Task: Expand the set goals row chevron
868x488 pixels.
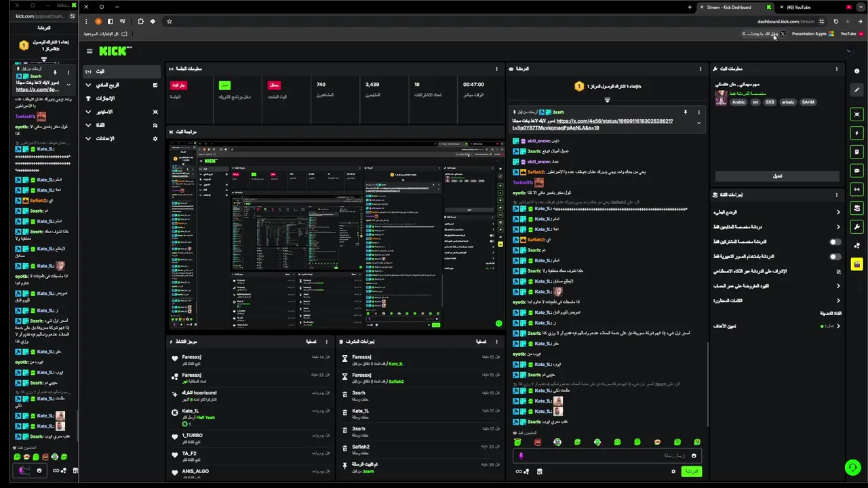Action: (838, 326)
